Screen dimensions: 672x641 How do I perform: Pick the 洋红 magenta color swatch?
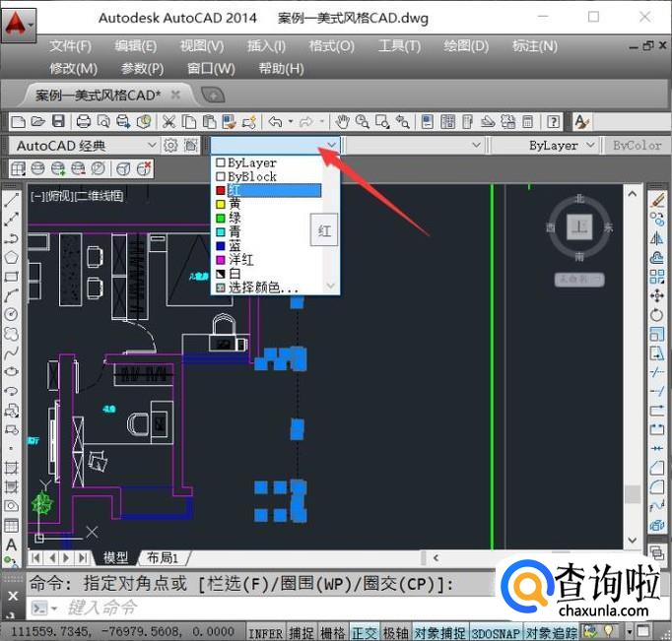221,260
